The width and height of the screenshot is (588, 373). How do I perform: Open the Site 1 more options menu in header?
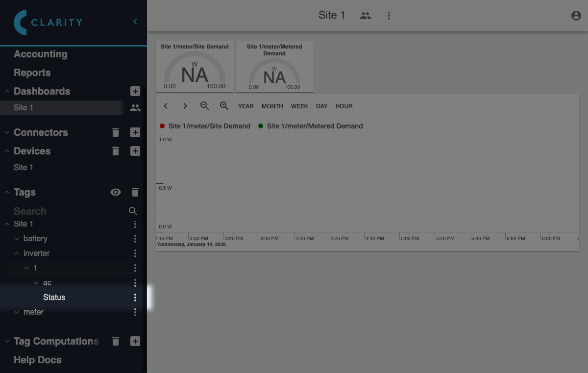pyautogui.click(x=389, y=16)
